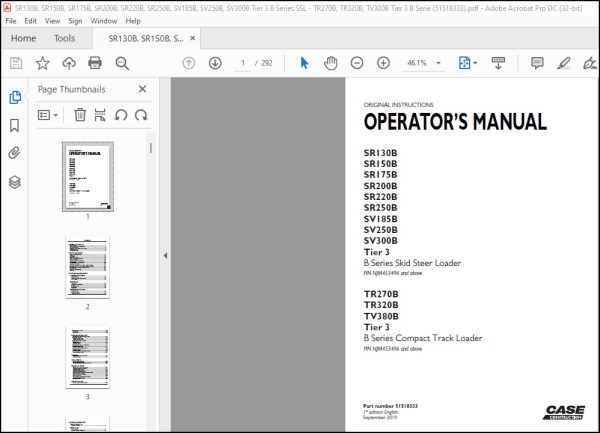The height and width of the screenshot is (433, 600).
Task: Toggle the Page Thumbnails panel icon
Action: point(15,97)
